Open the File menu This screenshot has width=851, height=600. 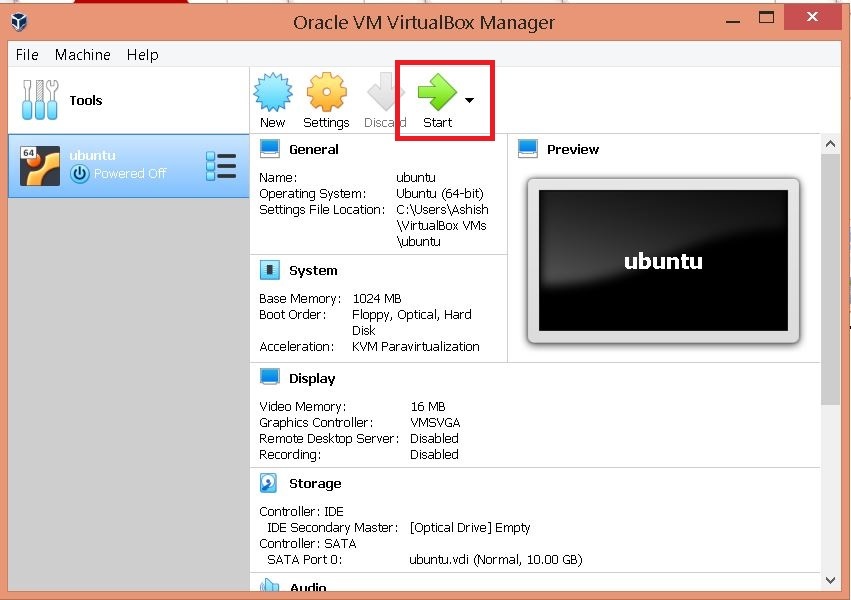click(27, 55)
